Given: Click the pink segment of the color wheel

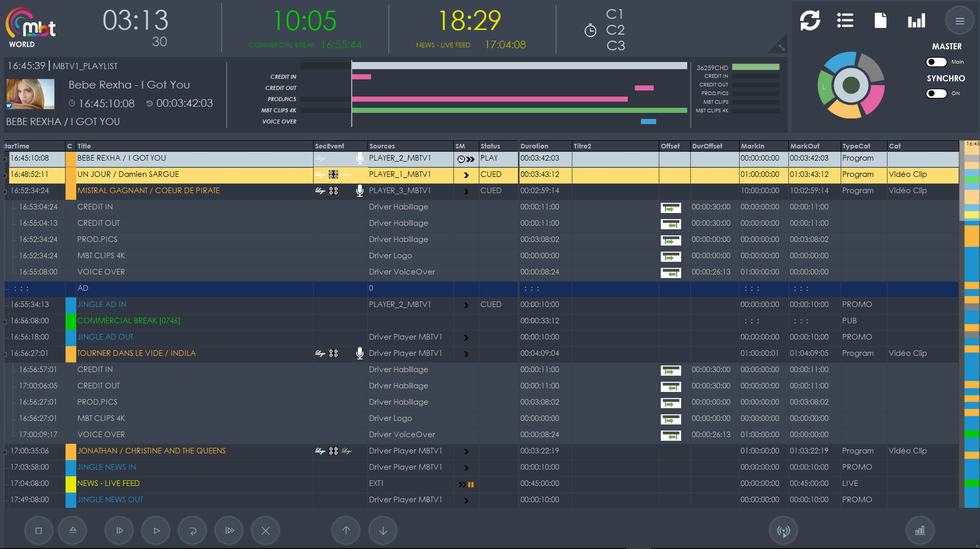Looking at the screenshot, I should (x=874, y=100).
